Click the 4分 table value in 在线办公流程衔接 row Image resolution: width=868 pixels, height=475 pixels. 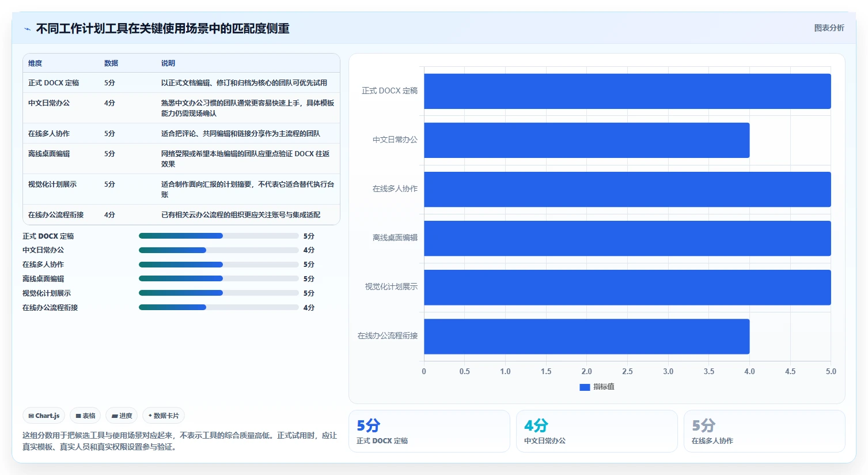click(x=109, y=215)
